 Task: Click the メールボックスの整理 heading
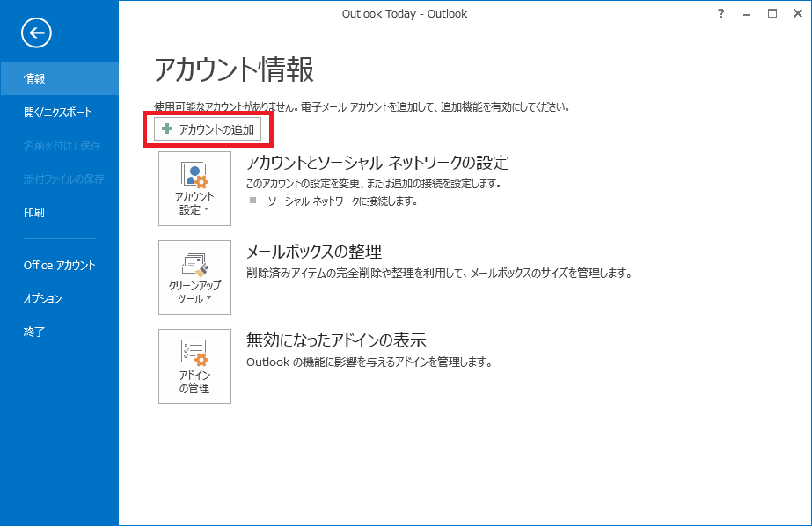click(x=314, y=252)
